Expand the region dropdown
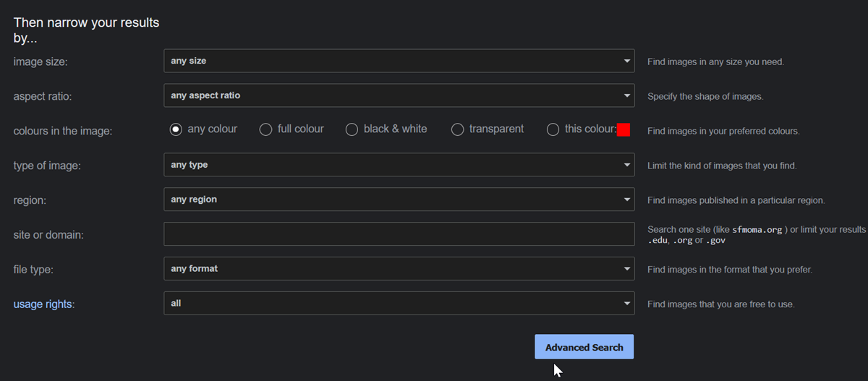 point(399,200)
